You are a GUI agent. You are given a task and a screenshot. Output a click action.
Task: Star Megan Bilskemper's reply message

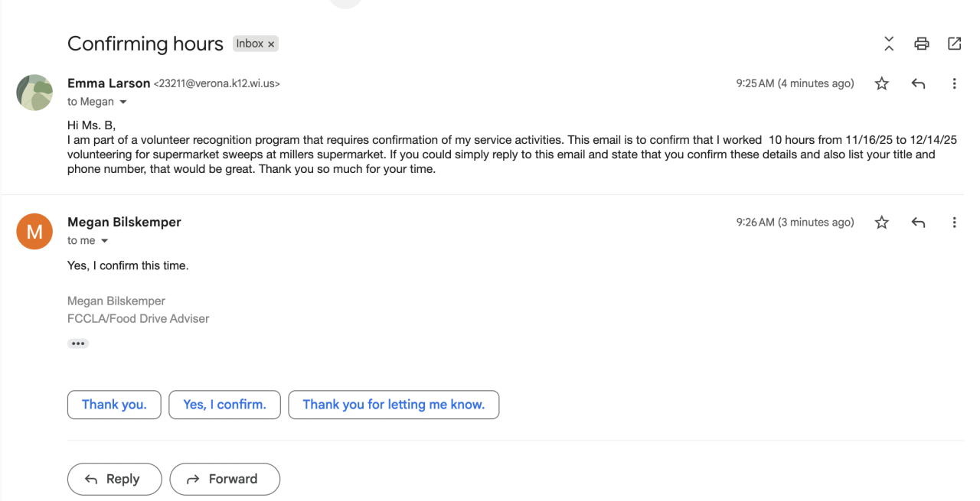click(882, 223)
